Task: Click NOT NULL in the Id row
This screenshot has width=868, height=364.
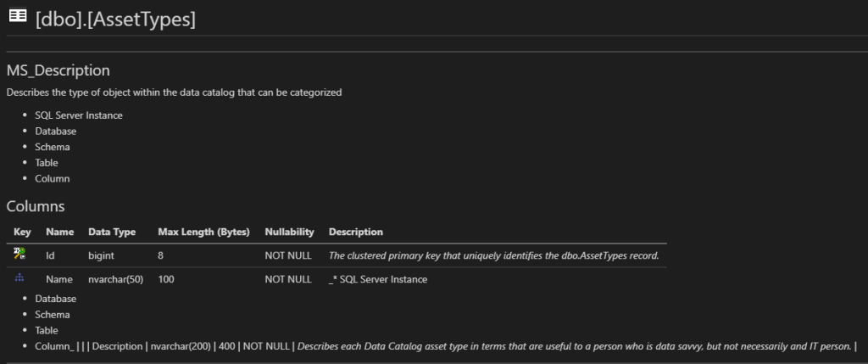Action: click(x=288, y=255)
